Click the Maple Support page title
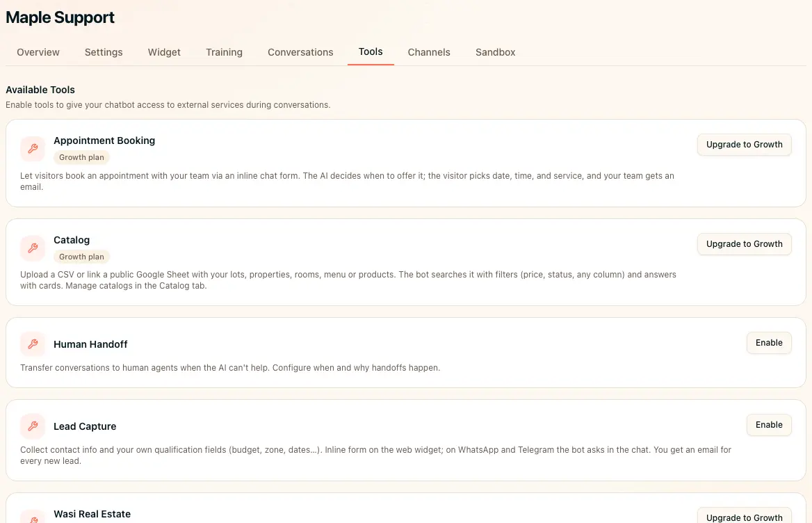Screen dimensions: 812x523 pyautogui.click(x=60, y=17)
